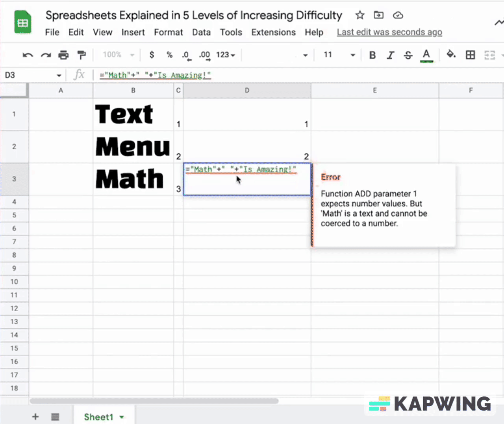504x424 pixels.
Task: Toggle strikethrough formatting
Action: click(408, 55)
